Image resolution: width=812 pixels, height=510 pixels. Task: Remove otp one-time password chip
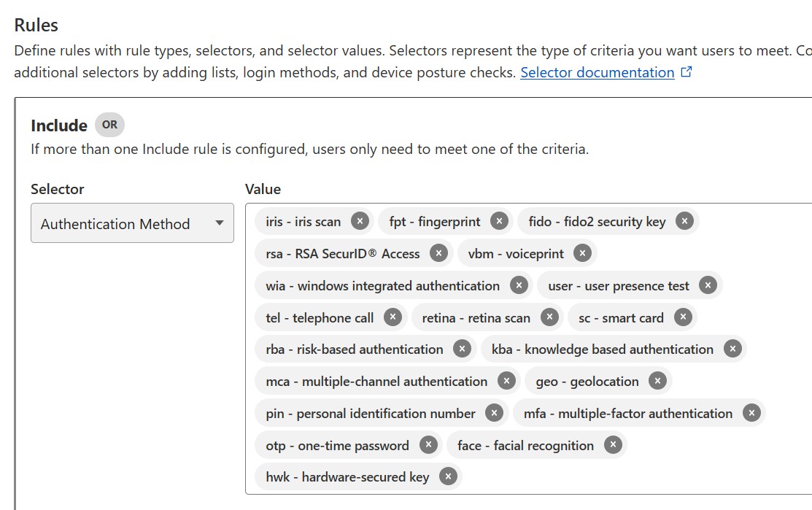[x=428, y=445]
